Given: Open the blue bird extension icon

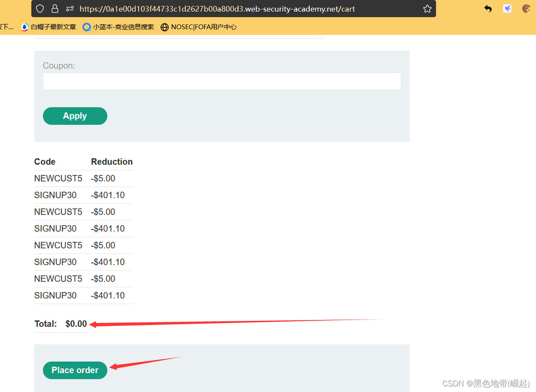Looking at the screenshot, I should (507, 9).
